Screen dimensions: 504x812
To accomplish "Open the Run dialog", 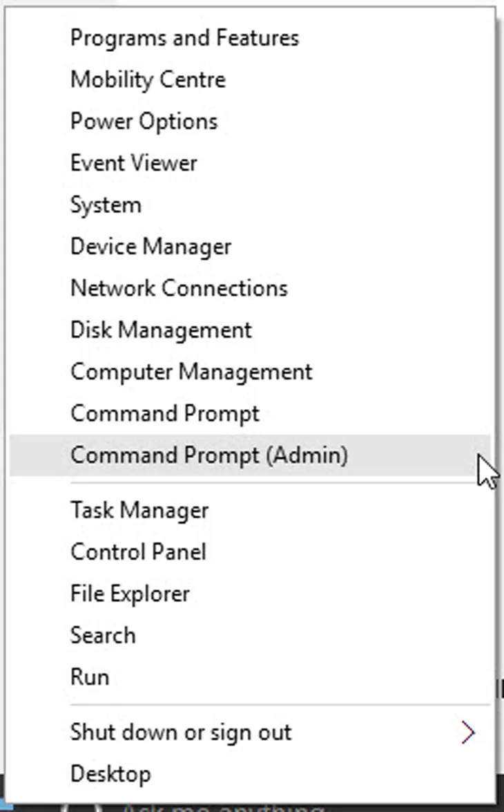I will point(89,677).
